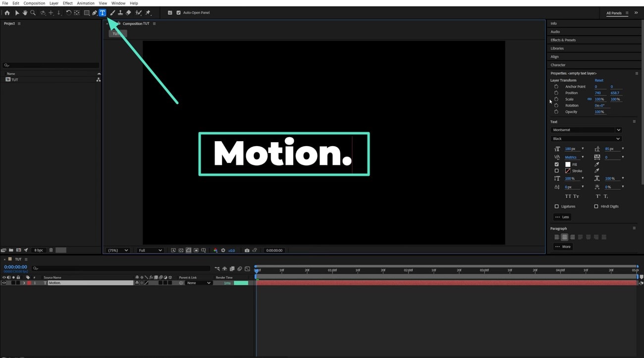
Task: Click the Small Caps Tt button
Action: pos(576,197)
